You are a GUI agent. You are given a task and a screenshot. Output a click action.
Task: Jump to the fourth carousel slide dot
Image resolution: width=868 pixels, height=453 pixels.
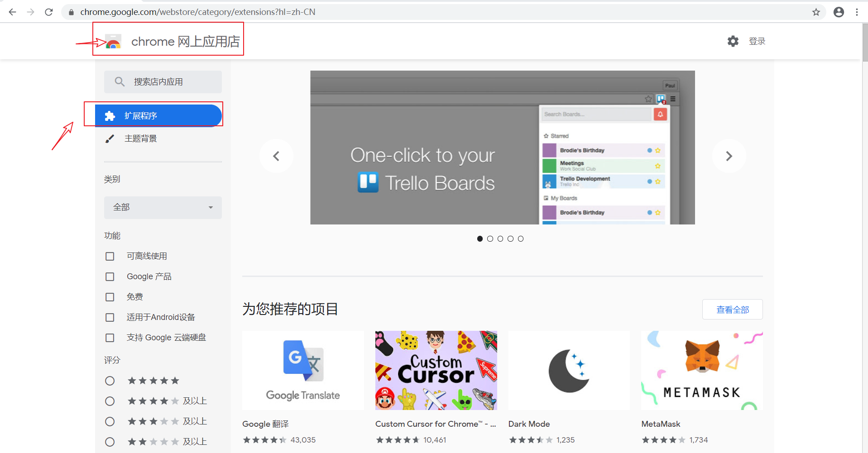point(510,238)
